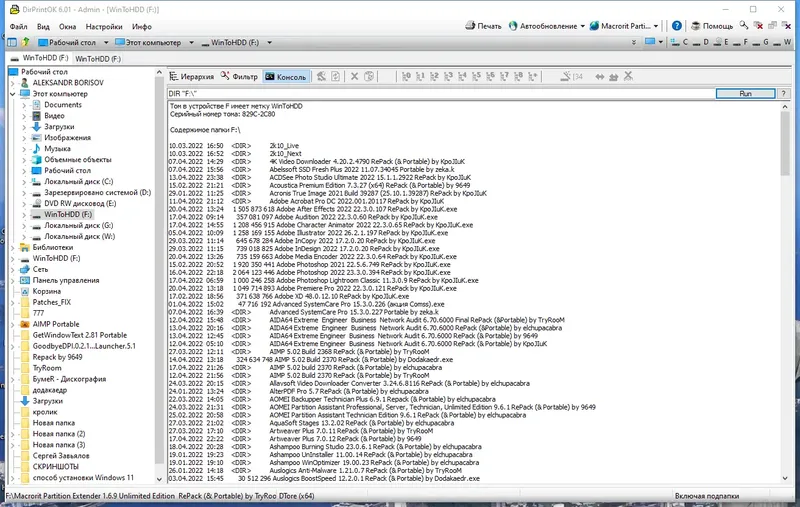
Task: Click the Помощь help button
Action: click(712, 26)
